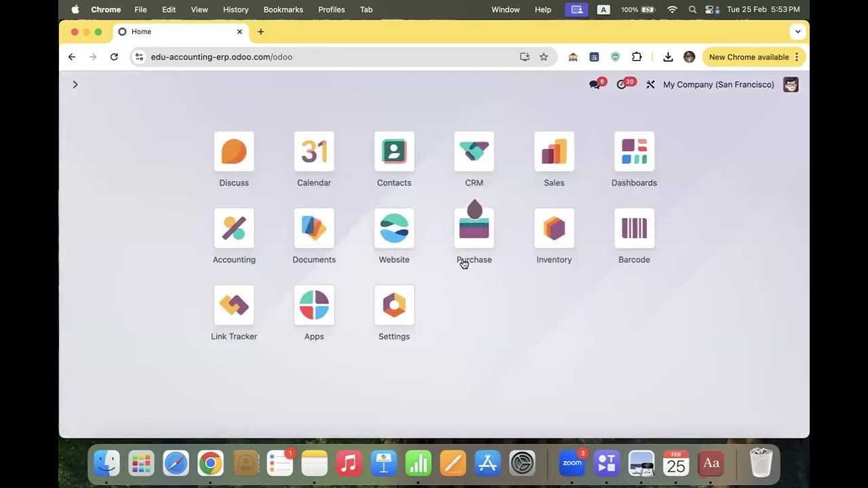Viewport: 868px width, 488px height.
Task: Reload the current page
Action: tap(114, 57)
